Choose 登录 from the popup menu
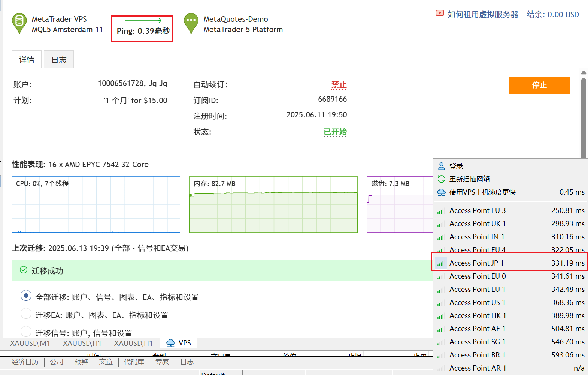This screenshot has height=375, width=588. tap(510, 166)
